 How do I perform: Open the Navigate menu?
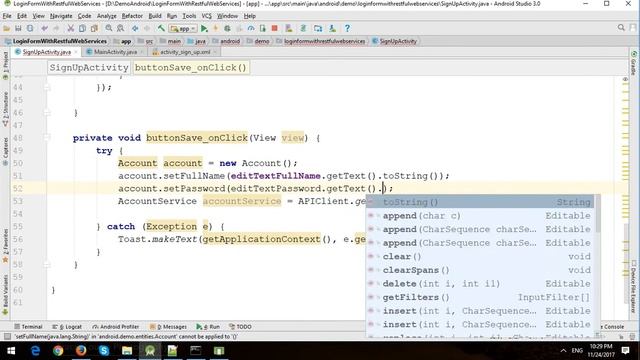[x=61, y=16]
